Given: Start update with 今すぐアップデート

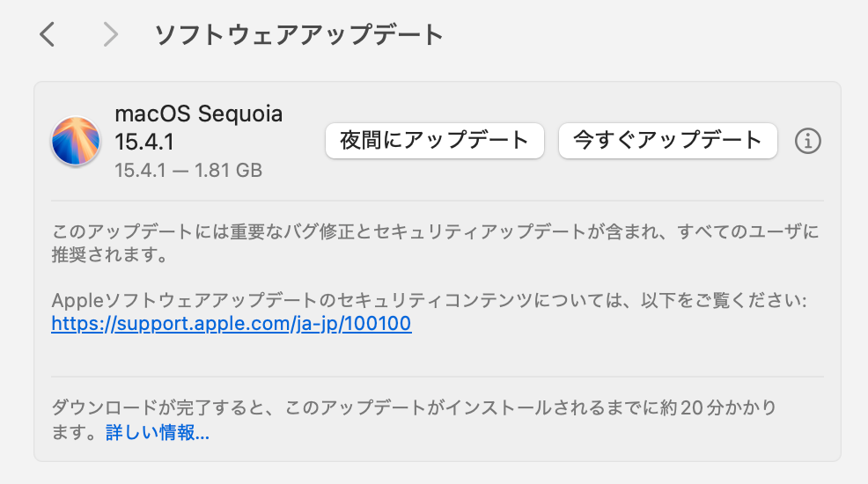Looking at the screenshot, I should (667, 140).
